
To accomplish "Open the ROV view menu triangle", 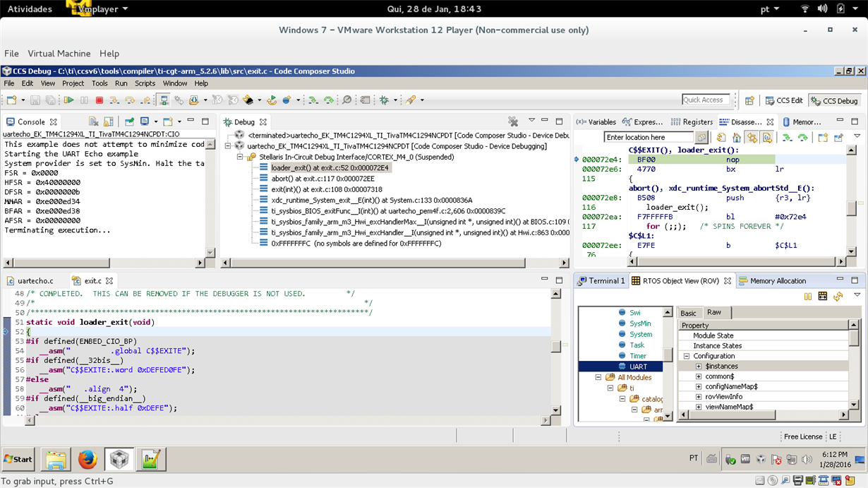I will [857, 294].
